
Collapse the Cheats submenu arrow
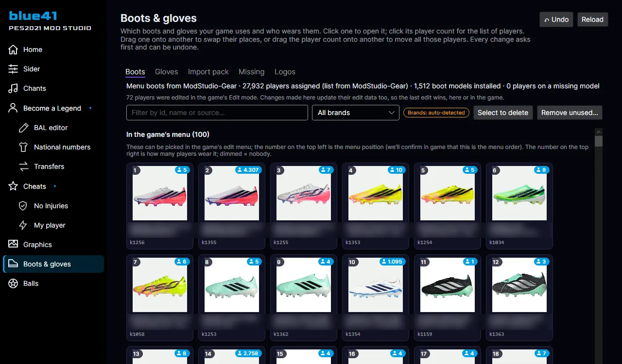[x=55, y=186]
